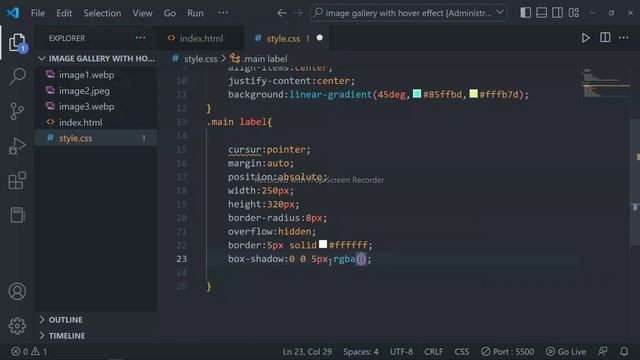The image size is (640, 360).
Task: Select style.css in the explorer
Action: [x=96, y=138]
